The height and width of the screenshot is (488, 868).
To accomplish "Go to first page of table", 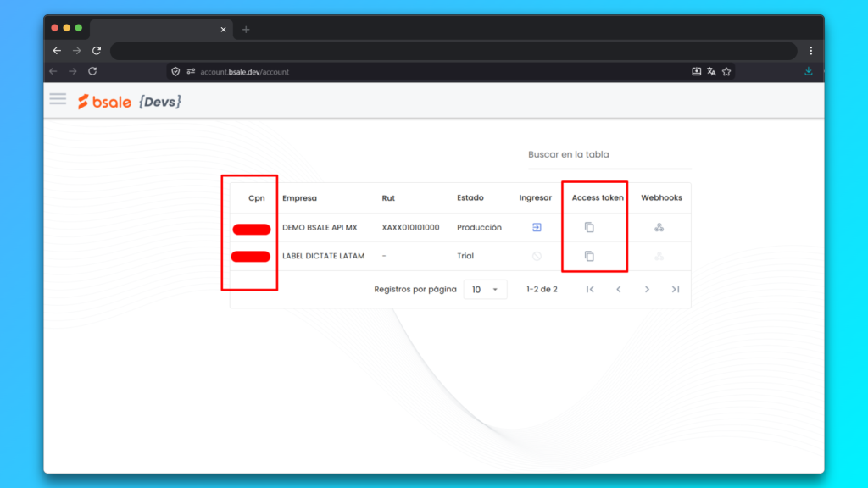I will (590, 290).
